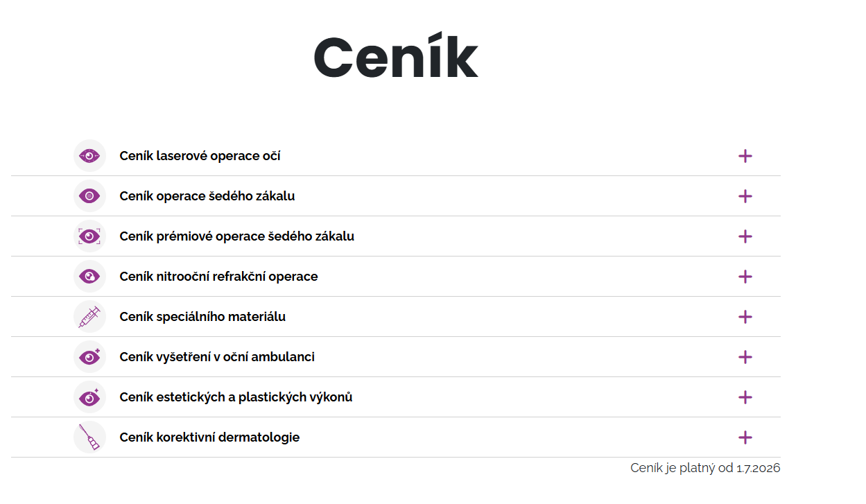Click the eye icon for nitrooční refrakční operace
The image size is (866, 504).
(x=89, y=277)
